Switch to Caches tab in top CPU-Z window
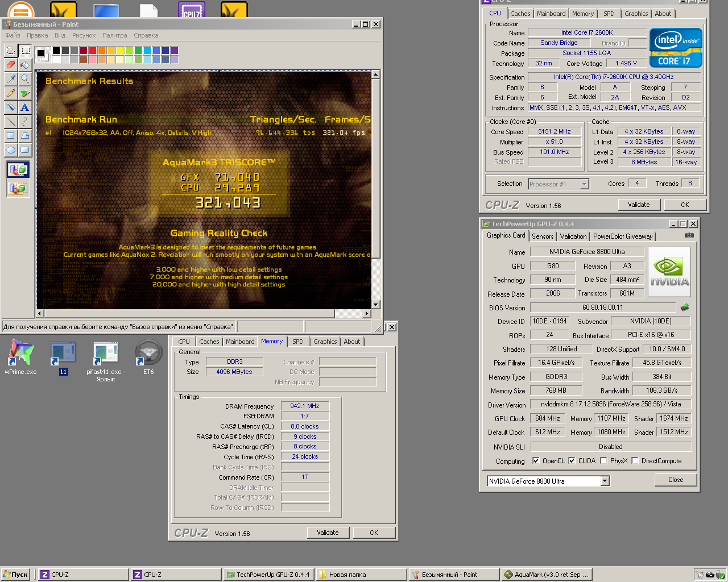This screenshot has width=728, height=582. pyautogui.click(x=520, y=14)
